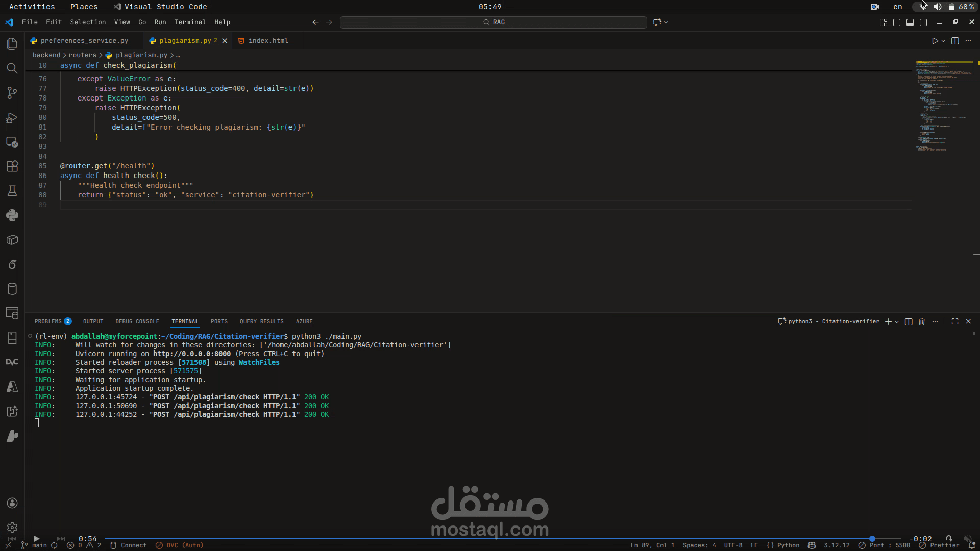
Task: Toggle the primary side bar layout button
Action: (x=897, y=22)
